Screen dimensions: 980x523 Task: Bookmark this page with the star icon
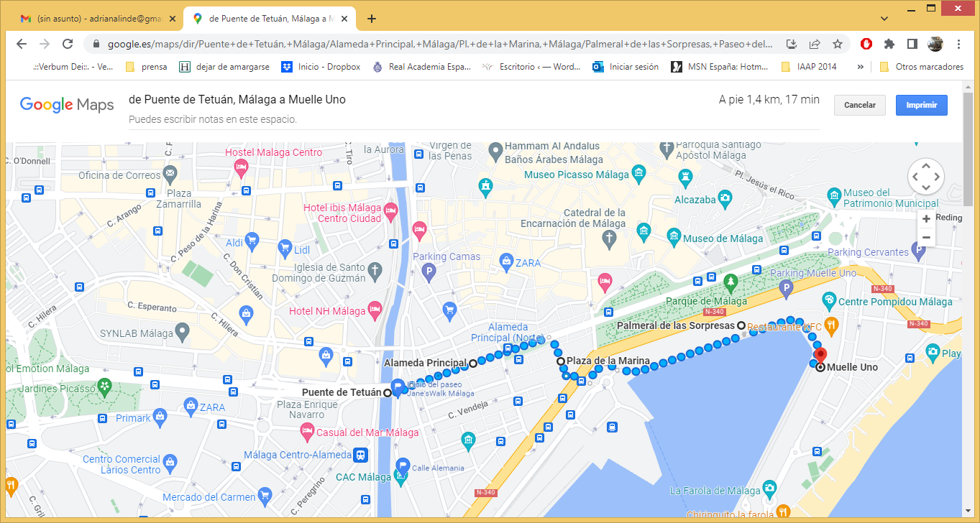coord(838,44)
